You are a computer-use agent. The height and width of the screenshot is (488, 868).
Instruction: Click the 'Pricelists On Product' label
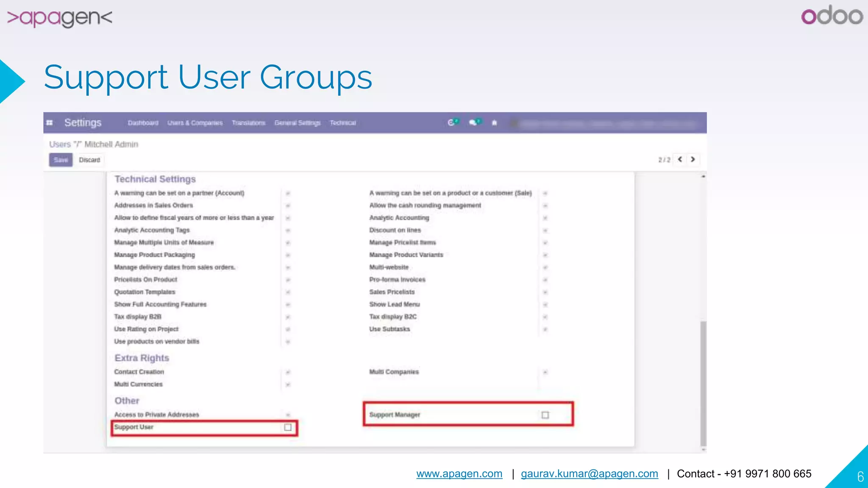coord(145,280)
